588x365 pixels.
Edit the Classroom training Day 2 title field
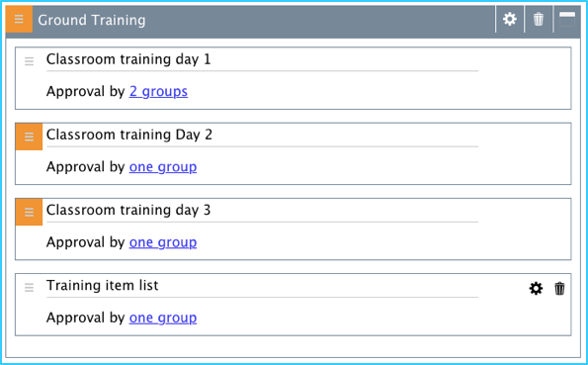coord(262,136)
